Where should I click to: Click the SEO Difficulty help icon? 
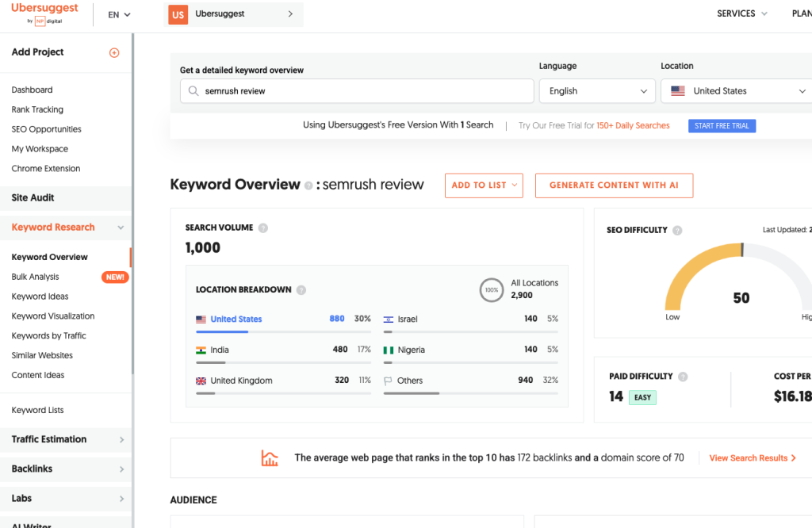[x=678, y=230]
